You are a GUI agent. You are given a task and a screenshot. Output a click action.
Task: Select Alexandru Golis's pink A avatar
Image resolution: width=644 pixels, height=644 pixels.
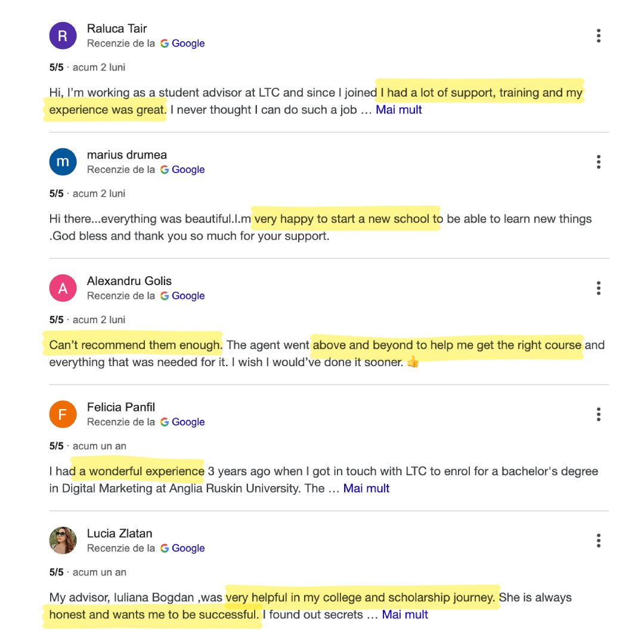click(x=63, y=288)
